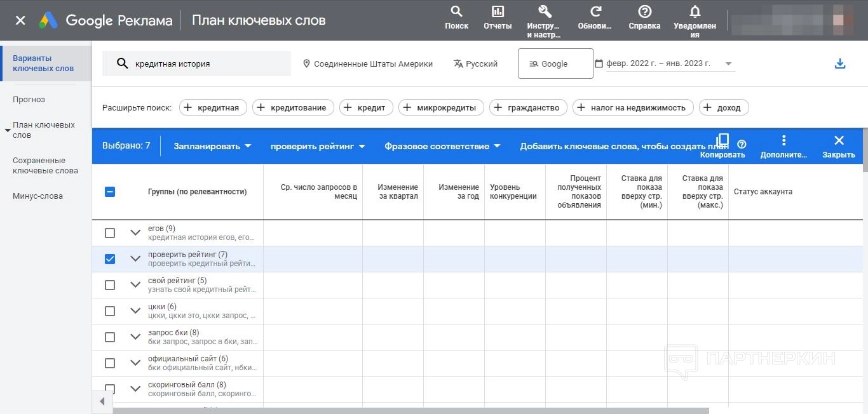Image resolution: width=868 pixels, height=414 pixels.
Task: Open Tools and settings wrench icon
Action: (x=544, y=12)
